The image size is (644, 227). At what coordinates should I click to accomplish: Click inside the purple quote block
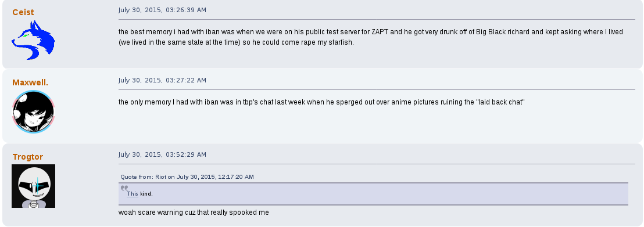click(x=373, y=194)
